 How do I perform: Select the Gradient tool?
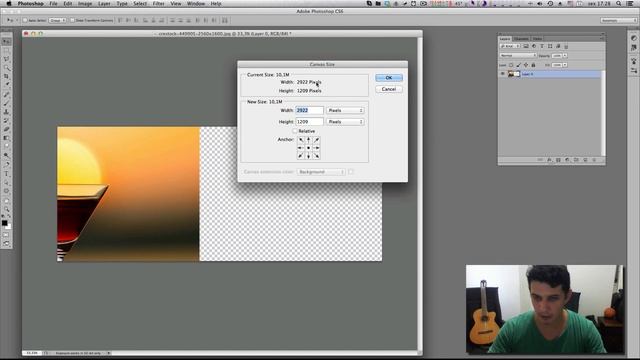coord(6,138)
